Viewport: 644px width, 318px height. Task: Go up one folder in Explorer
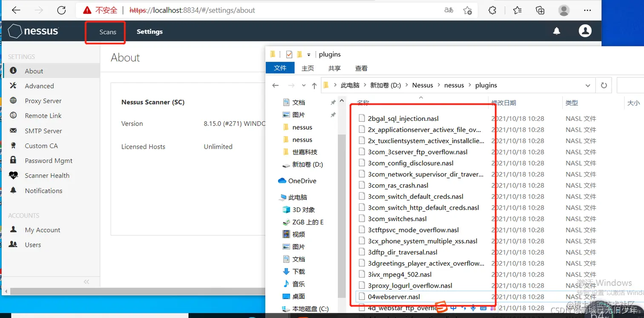314,86
